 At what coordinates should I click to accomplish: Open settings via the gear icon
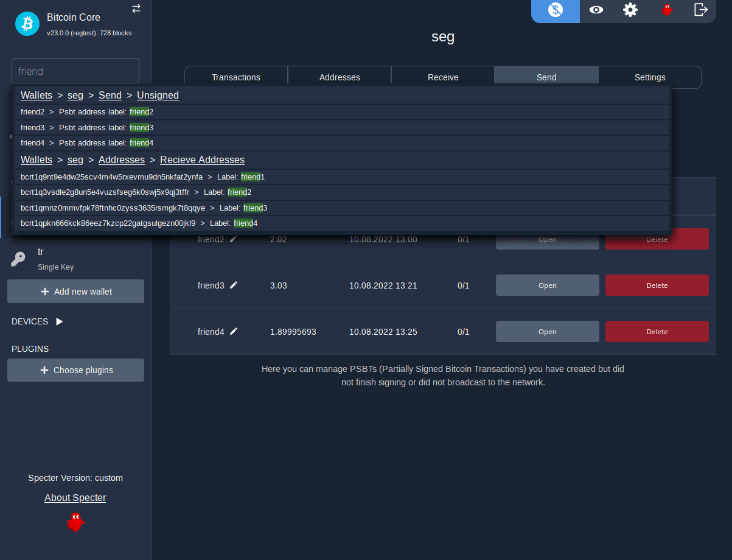(630, 10)
